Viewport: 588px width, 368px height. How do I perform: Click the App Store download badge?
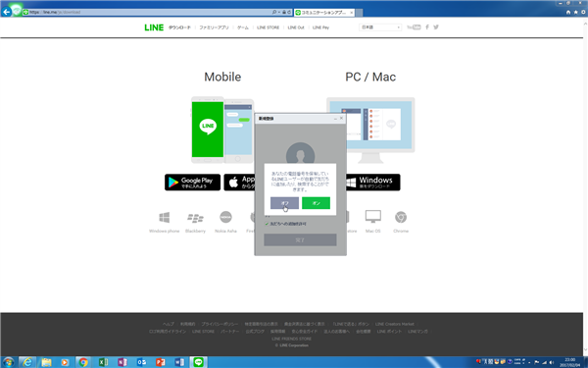pyautogui.click(x=239, y=183)
